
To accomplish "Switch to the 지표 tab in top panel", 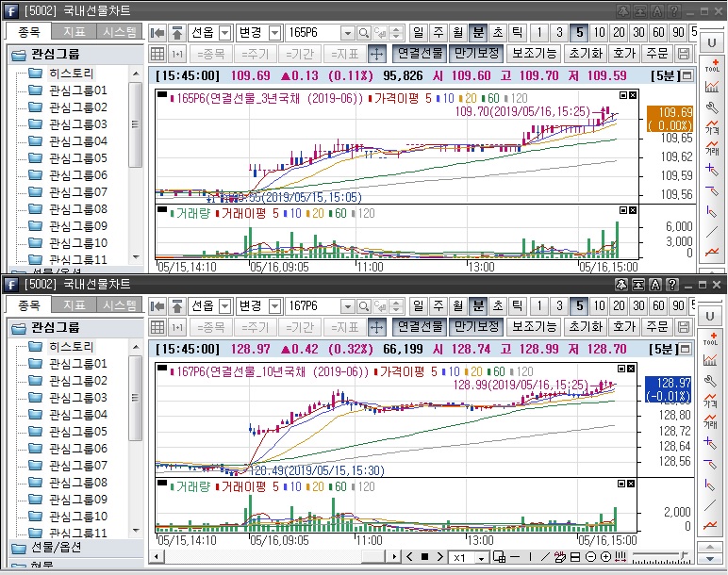I will pos(74,31).
